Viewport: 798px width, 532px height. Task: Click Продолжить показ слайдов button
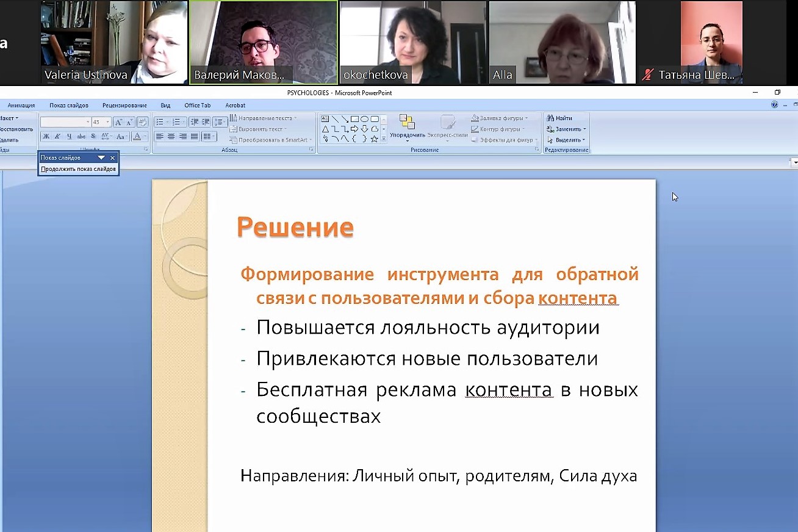tap(78, 169)
